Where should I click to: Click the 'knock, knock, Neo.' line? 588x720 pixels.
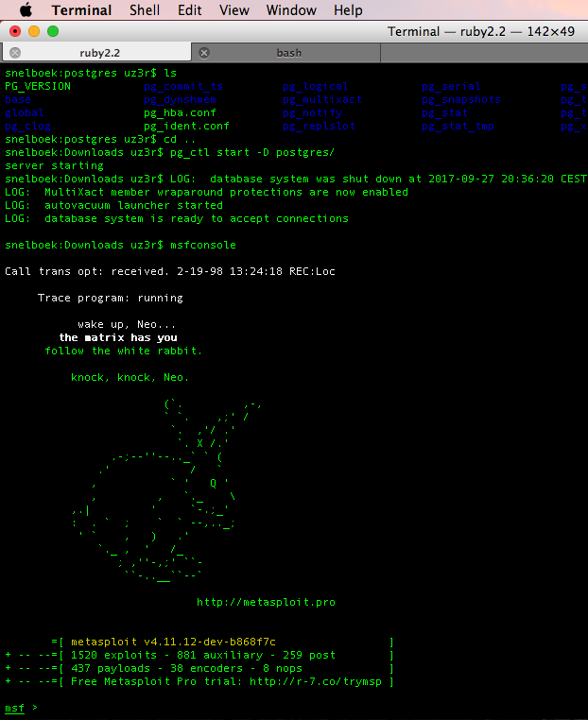point(130,377)
